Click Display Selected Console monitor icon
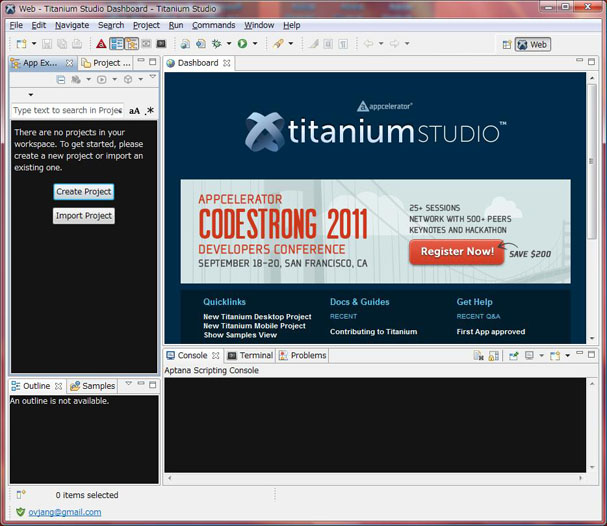This screenshot has height=526, width=607. [529, 355]
